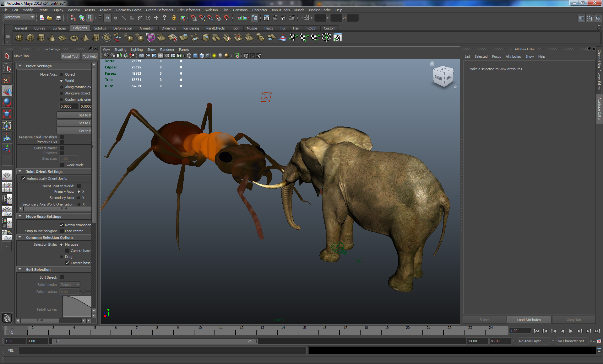Click the magenta wireframe cube shelf icon

coord(151,38)
